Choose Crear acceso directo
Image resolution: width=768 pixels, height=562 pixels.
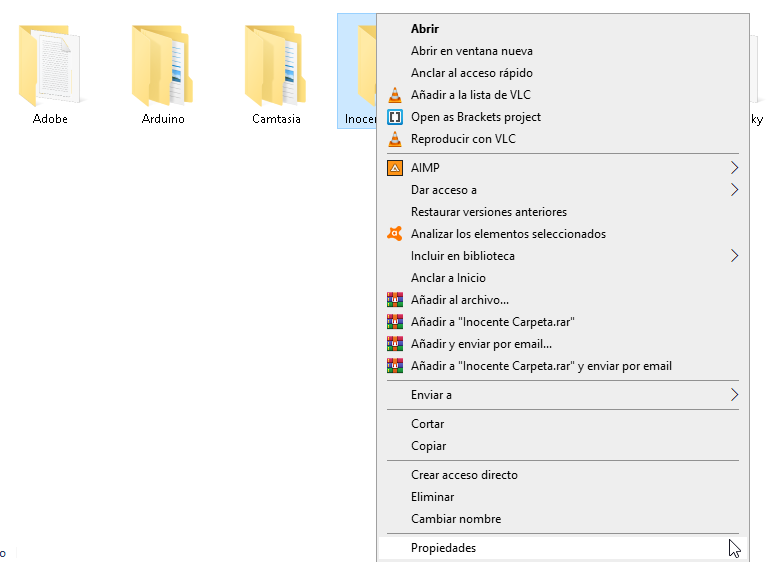[x=563, y=475]
